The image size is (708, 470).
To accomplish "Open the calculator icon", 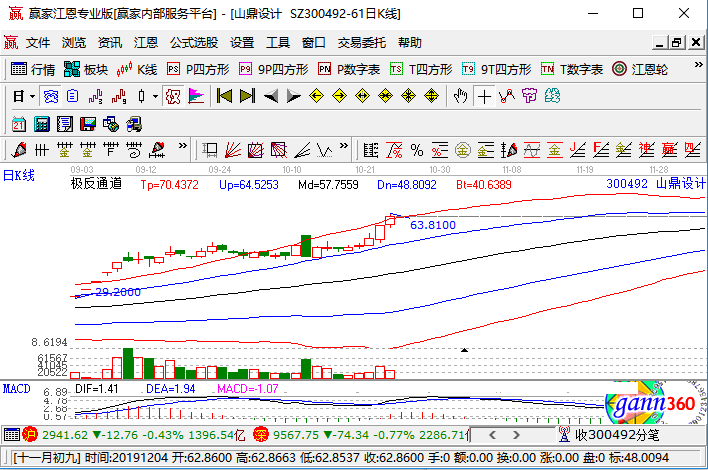I will click(x=42, y=124).
